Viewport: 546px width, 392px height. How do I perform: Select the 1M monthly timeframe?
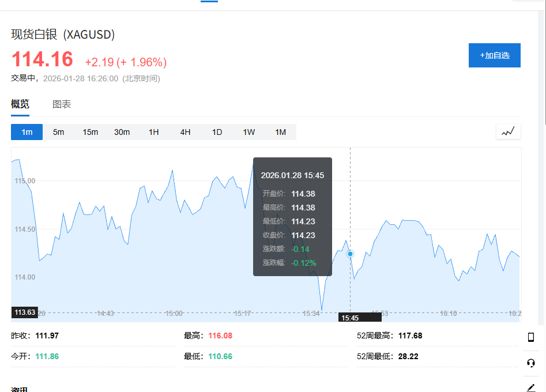280,132
